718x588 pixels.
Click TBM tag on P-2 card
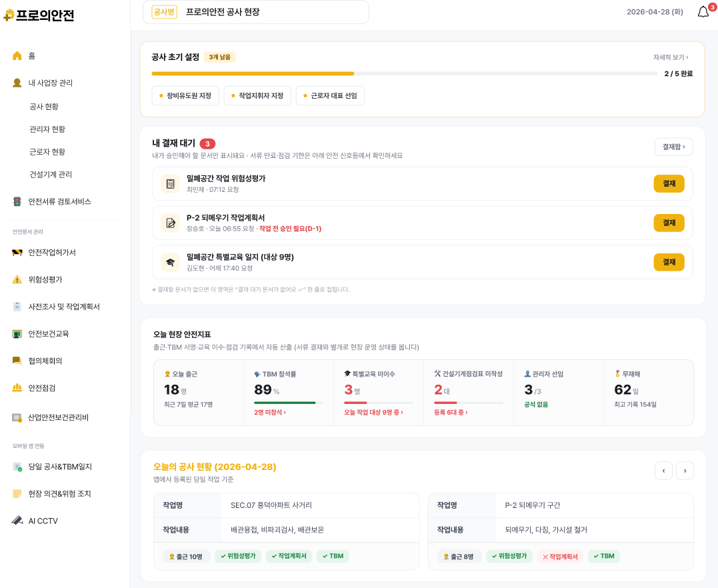pos(603,556)
